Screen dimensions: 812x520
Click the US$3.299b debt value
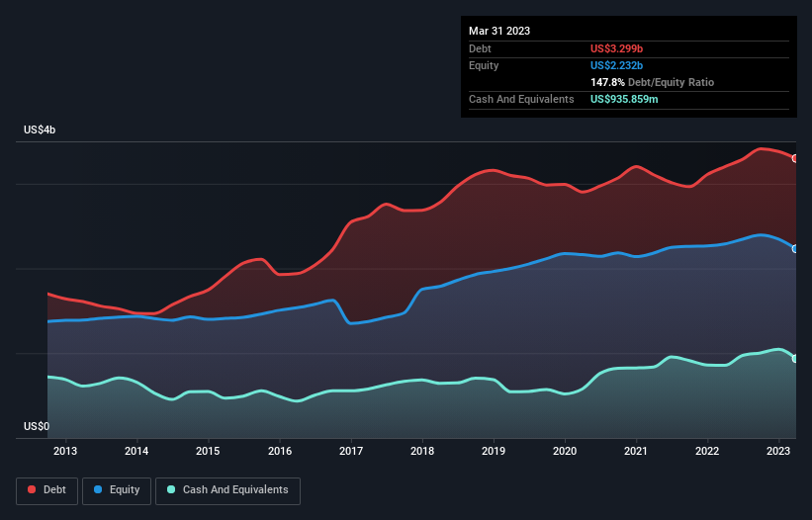[616, 48]
